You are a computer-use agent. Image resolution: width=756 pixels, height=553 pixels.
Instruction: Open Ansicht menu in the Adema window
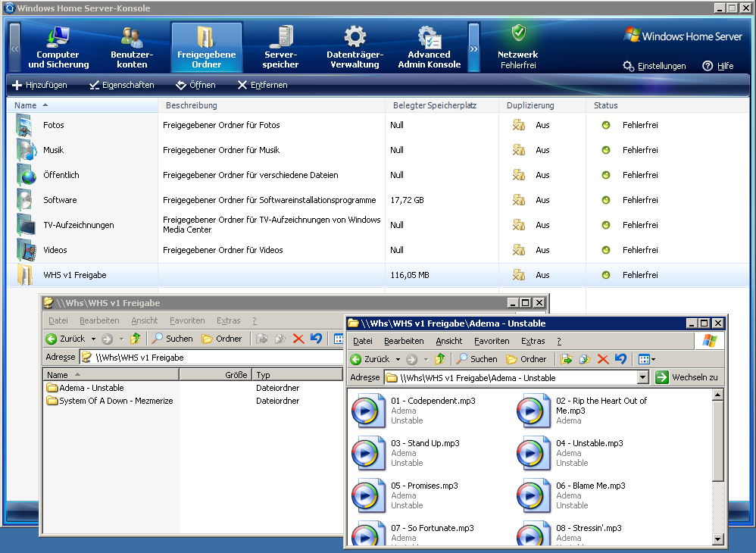click(449, 341)
